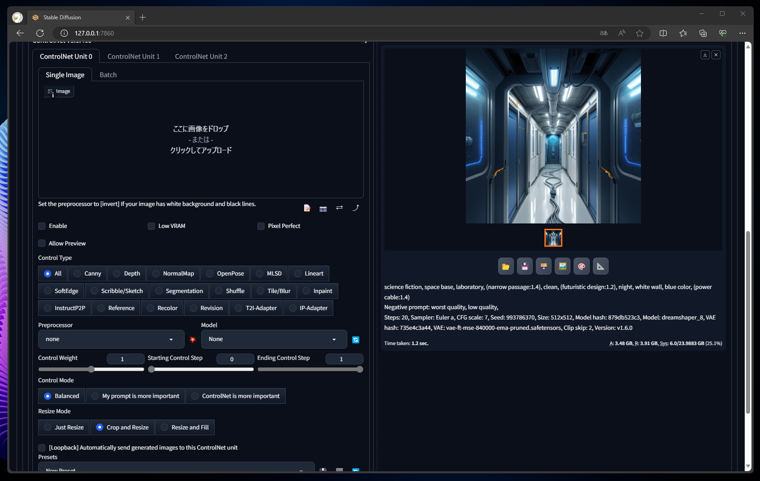The image size is (760, 481).
Task: Select the IP-Adapter control type
Action: (x=308, y=308)
